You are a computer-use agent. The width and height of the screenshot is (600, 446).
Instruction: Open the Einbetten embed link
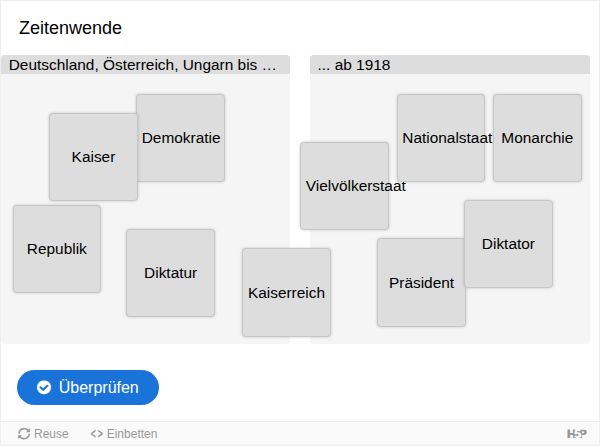(124, 434)
